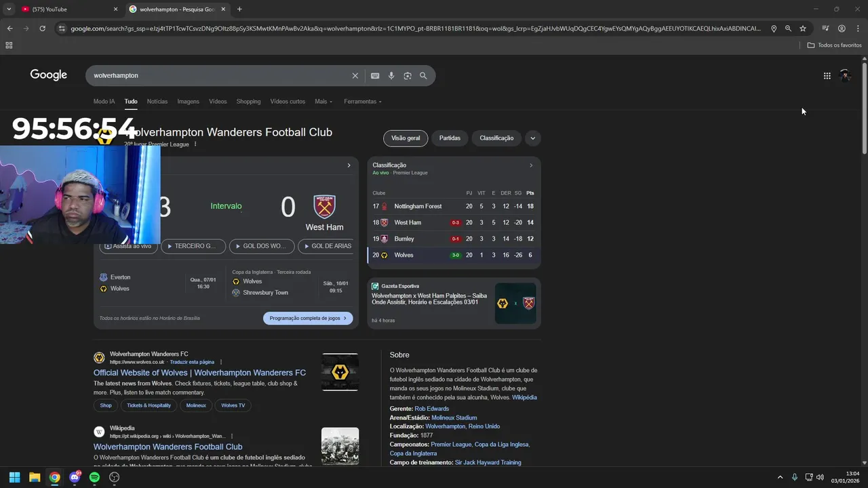The width and height of the screenshot is (868, 488).
Task: Switch to Vídeos results
Action: pos(218,102)
